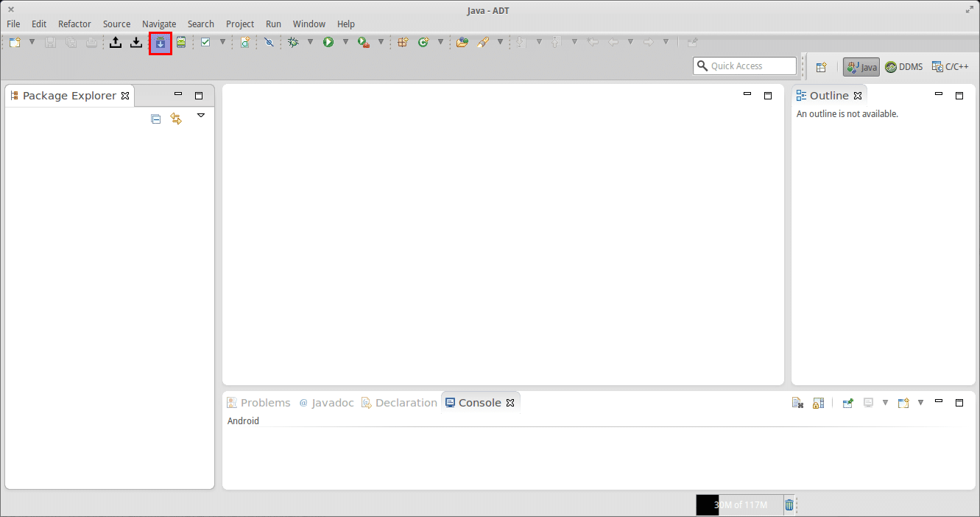Switch to the Declaration tab

pos(399,403)
